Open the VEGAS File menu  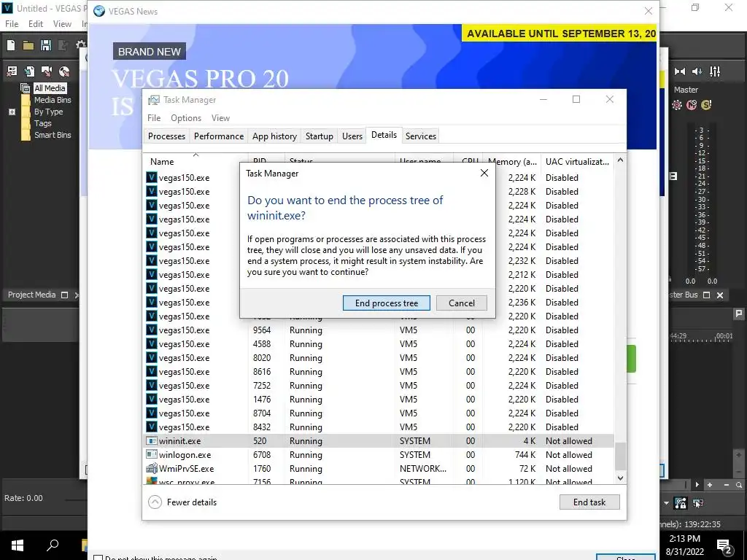pyautogui.click(x=12, y=24)
